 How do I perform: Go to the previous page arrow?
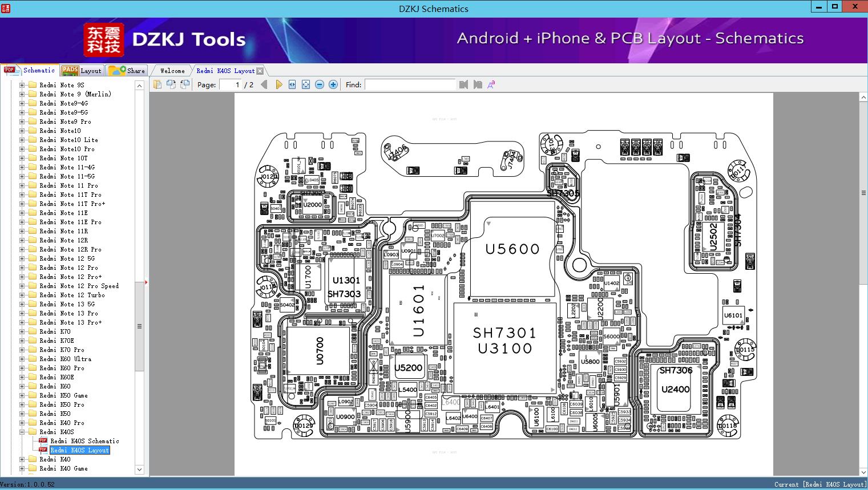pyautogui.click(x=264, y=84)
